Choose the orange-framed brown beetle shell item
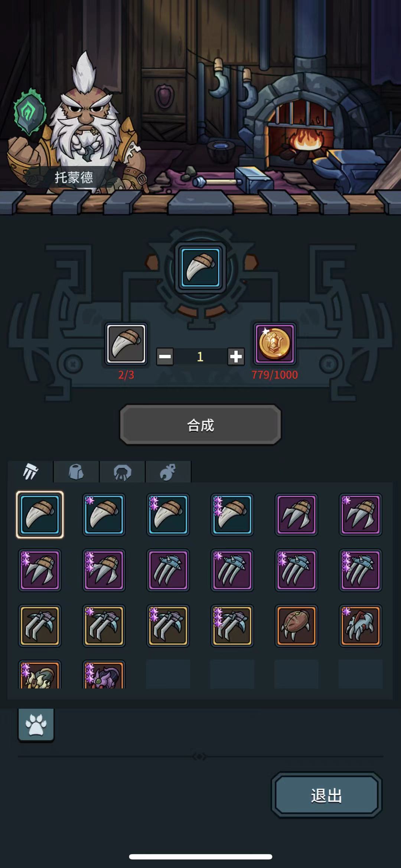This screenshot has height=868, width=401. (x=296, y=626)
